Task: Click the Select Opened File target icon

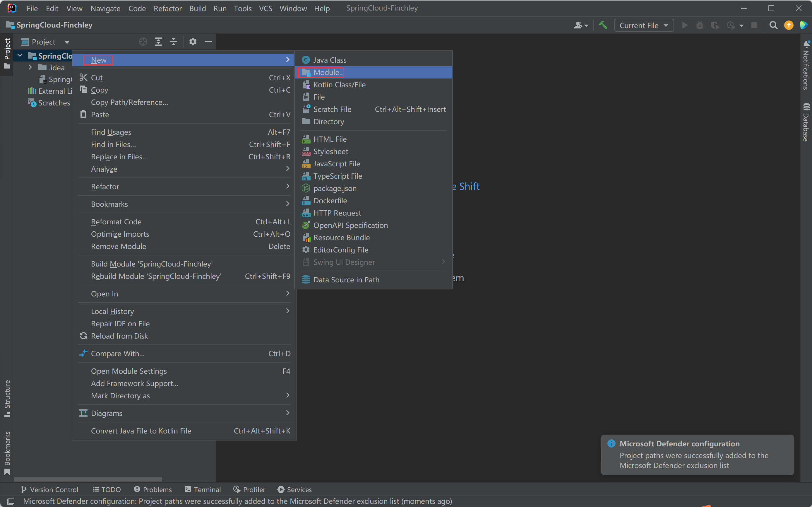Action: click(x=143, y=42)
